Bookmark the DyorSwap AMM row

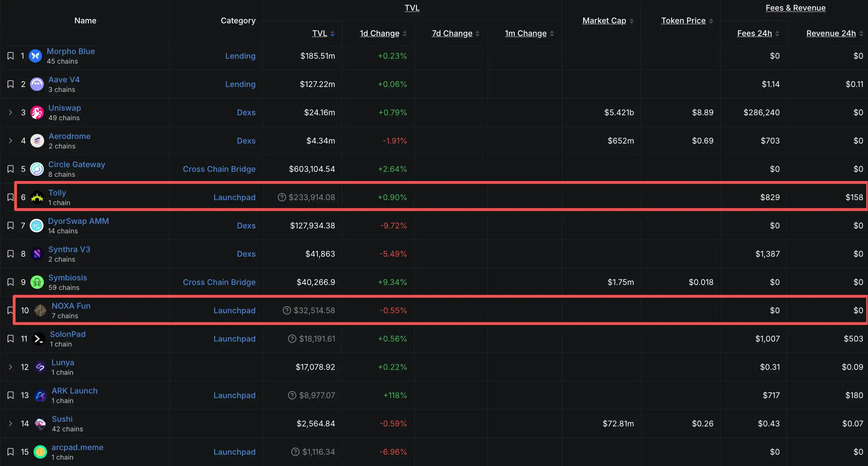(x=11, y=226)
